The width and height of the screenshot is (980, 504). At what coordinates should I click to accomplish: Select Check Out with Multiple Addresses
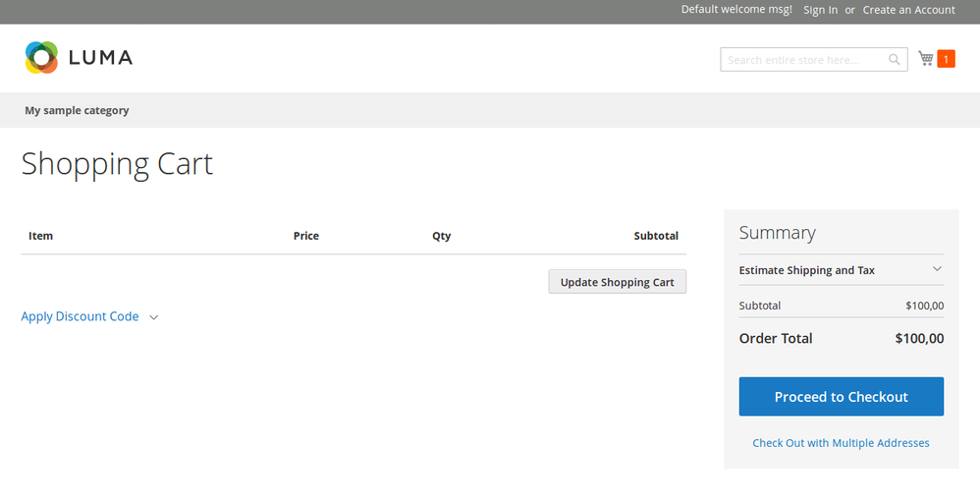(841, 443)
